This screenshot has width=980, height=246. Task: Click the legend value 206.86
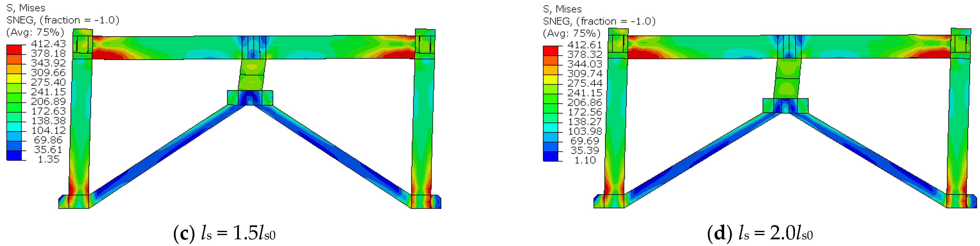(x=585, y=102)
